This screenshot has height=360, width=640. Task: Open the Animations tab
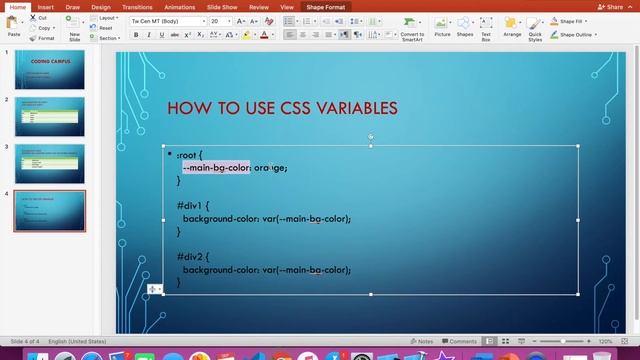(180, 7)
